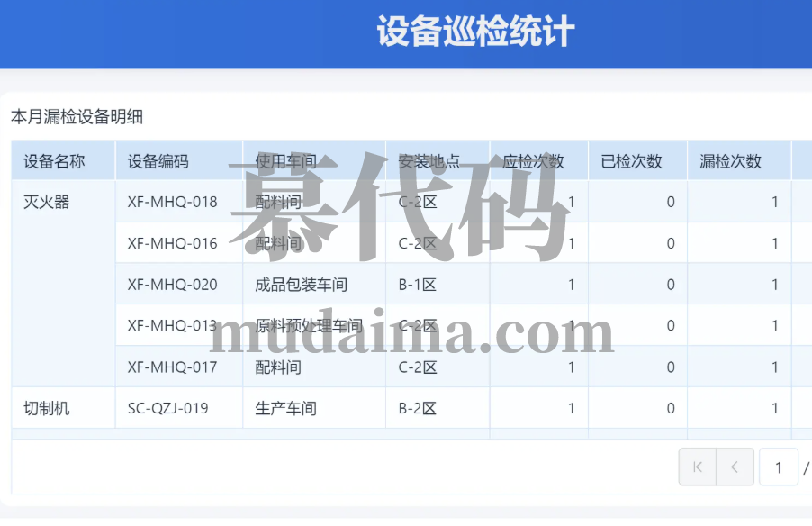
Task: Click the page number input field
Action: pyautogui.click(x=778, y=467)
